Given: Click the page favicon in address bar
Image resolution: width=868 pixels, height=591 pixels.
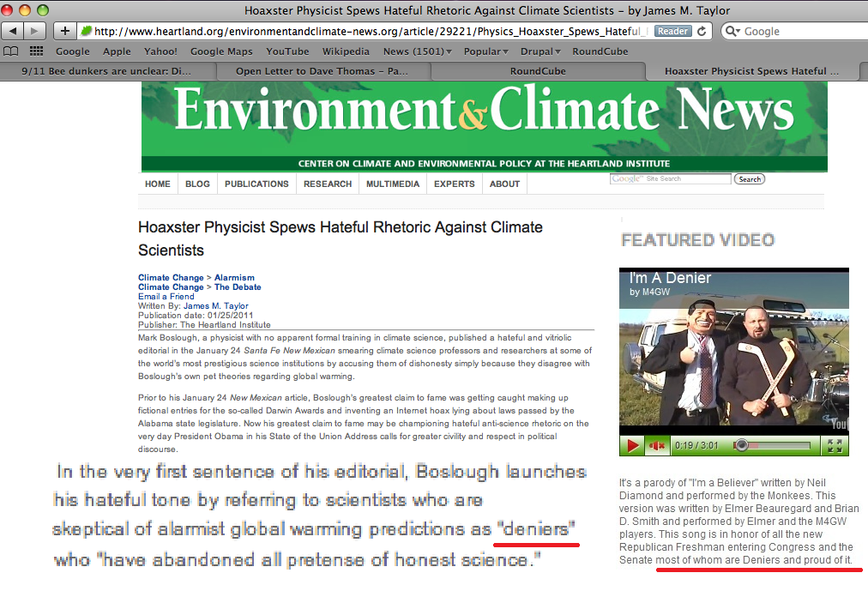Looking at the screenshot, I should click(86, 31).
